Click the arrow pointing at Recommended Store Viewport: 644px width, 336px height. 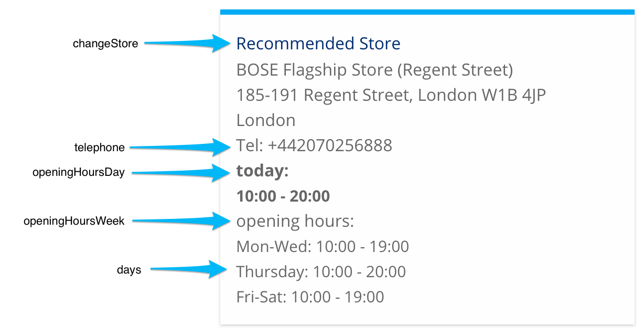tap(186, 43)
